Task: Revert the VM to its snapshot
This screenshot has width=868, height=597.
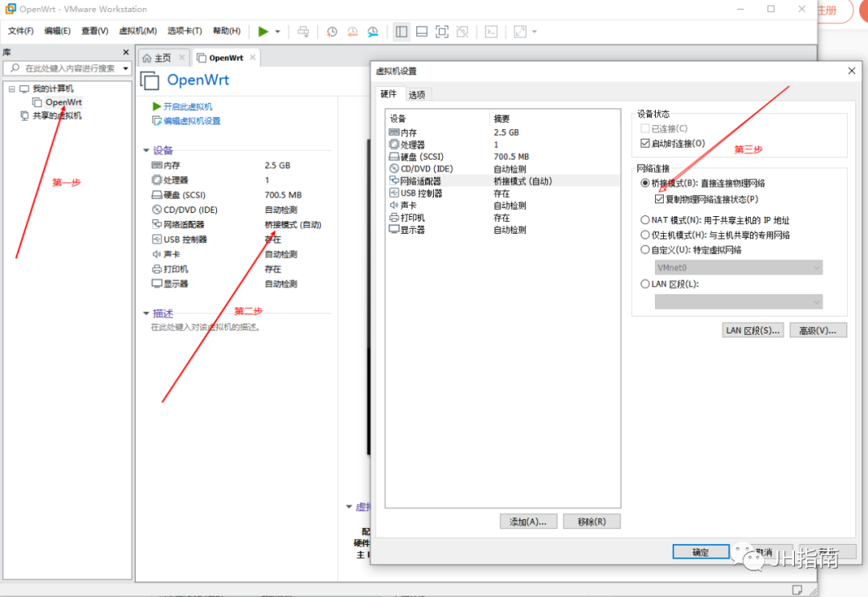Action: click(x=352, y=31)
